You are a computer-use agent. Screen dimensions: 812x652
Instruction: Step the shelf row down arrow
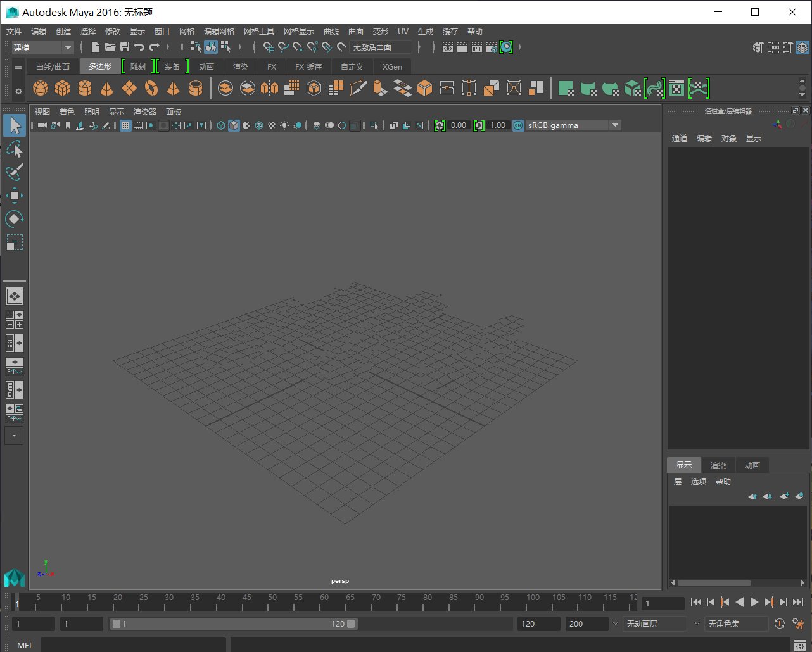point(802,95)
